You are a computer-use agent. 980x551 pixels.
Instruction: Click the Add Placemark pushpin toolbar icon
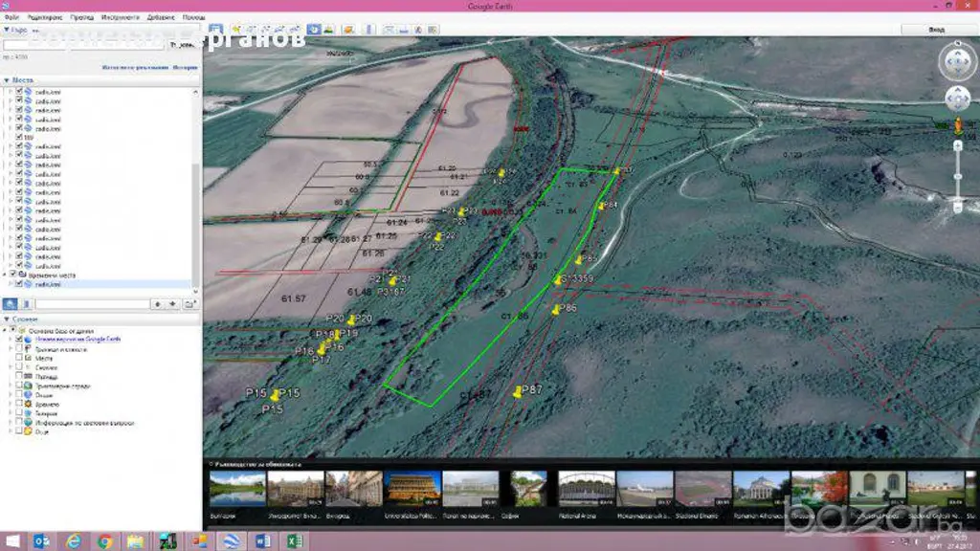(x=236, y=30)
